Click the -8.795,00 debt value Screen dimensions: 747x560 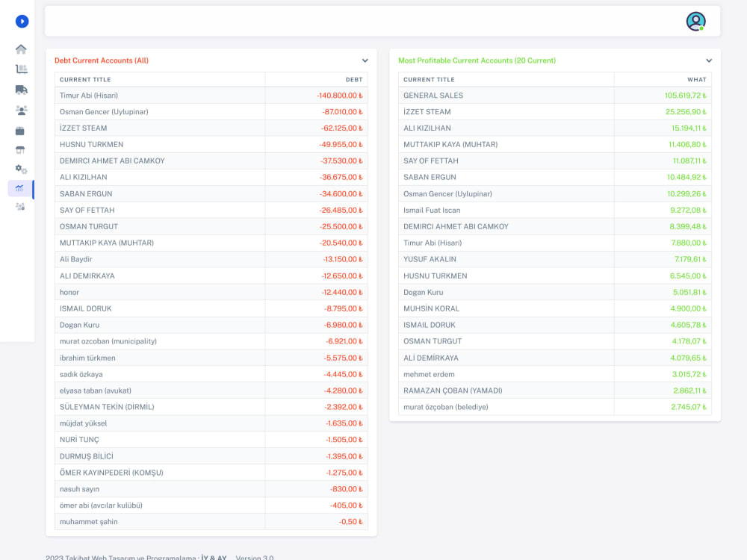click(x=344, y=308)
